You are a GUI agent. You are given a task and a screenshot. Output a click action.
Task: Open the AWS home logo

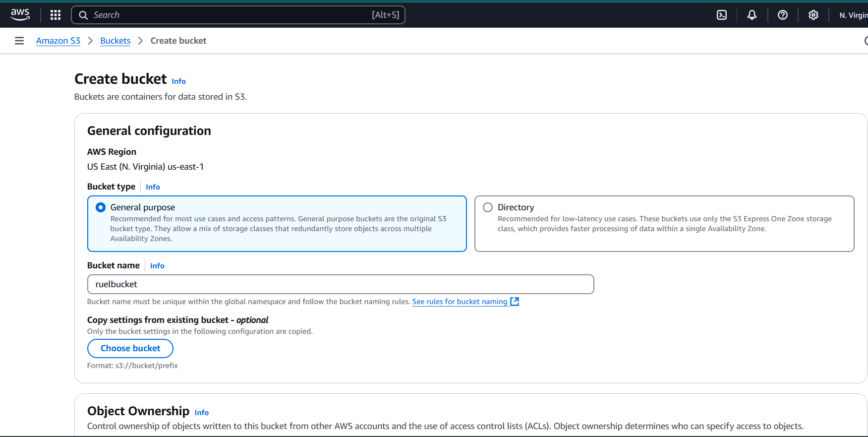point(20,15)
